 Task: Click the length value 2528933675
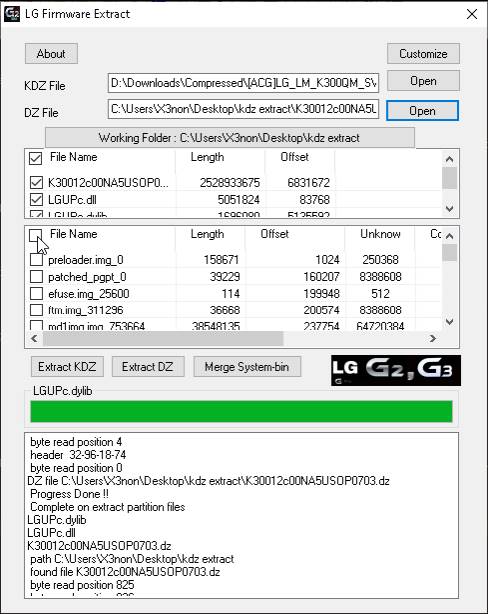pyautogui.click(x=230, y=182)
